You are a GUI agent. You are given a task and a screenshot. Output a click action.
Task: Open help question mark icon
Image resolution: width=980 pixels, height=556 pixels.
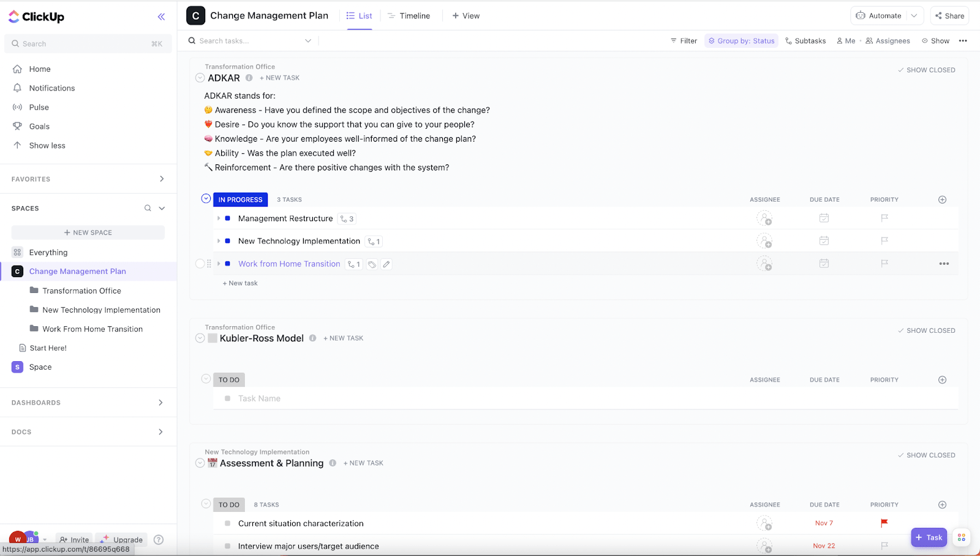[159, 540]
